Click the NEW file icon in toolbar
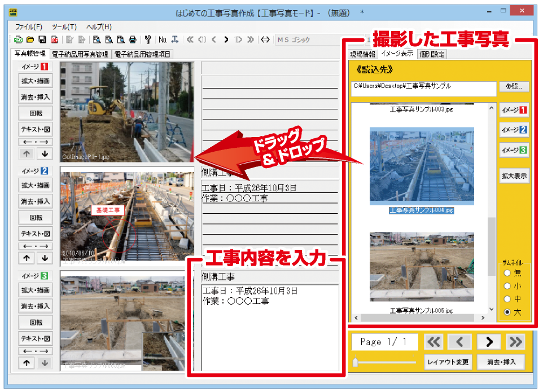The height and width of the screenshot is (392, 543). [18, 39]
